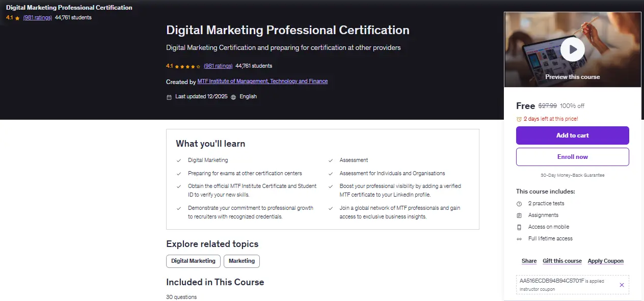The height and width of the screenshot is (301, 644).
Task: Click the Full lifetime access infinity icon
Action: [x=519, y=239]
